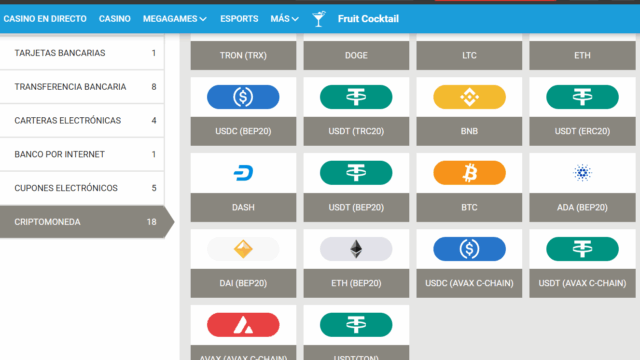
Task: Expand the MEGAGAMES dropdown menu
Action: 175,19
